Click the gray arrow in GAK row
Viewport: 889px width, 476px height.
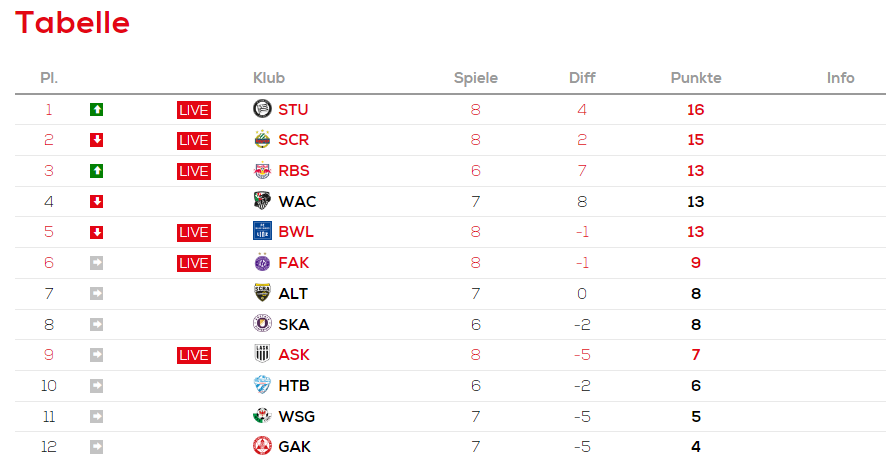point(97,446)
